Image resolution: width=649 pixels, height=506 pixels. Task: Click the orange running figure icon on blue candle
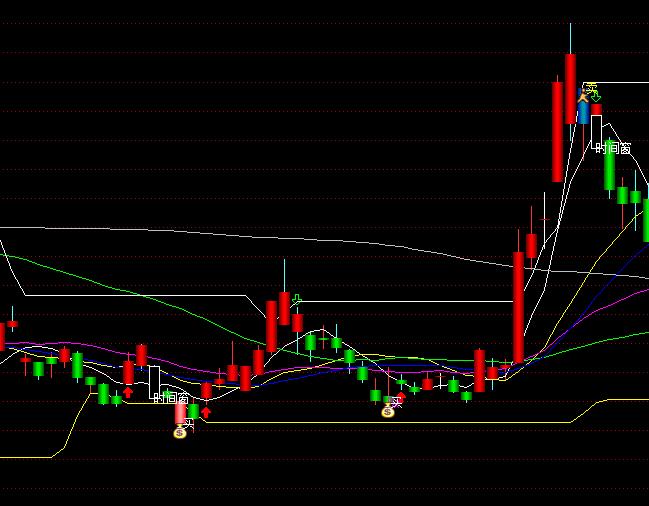click(x=583, y=97)
